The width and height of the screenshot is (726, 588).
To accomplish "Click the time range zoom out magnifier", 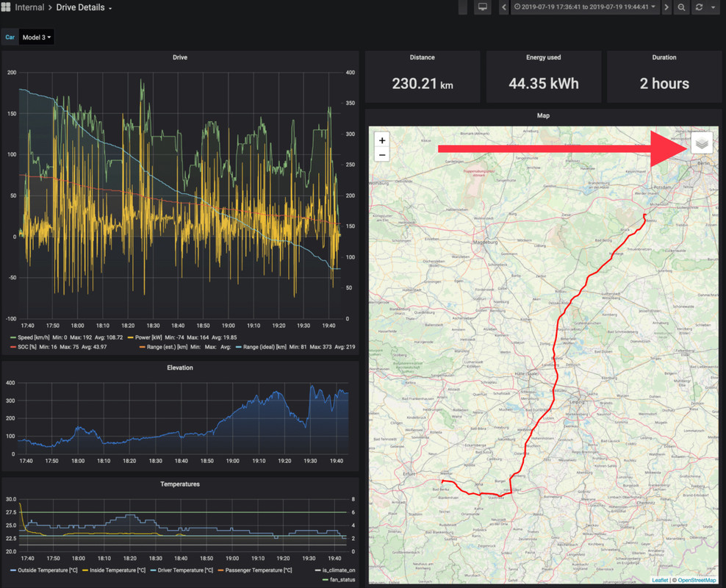I will click(x=682, y=7).
